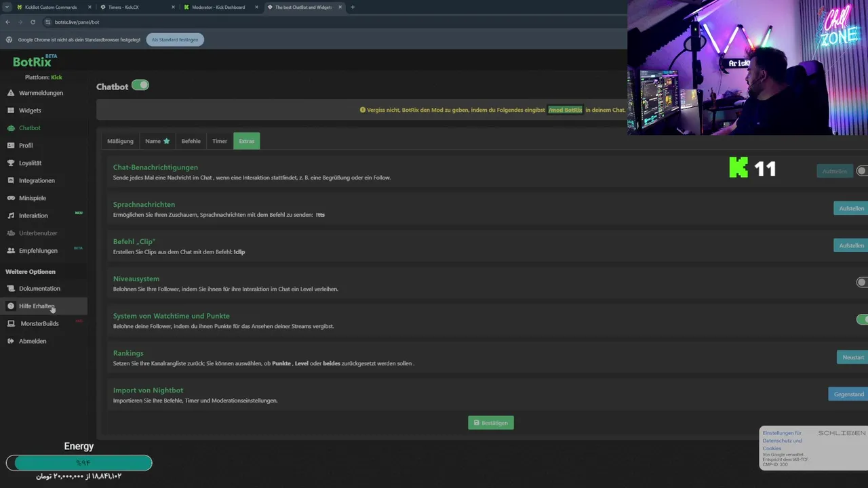Click Neustart in Rankings row
Screen dimensions: 868x488
coord(853,357)
